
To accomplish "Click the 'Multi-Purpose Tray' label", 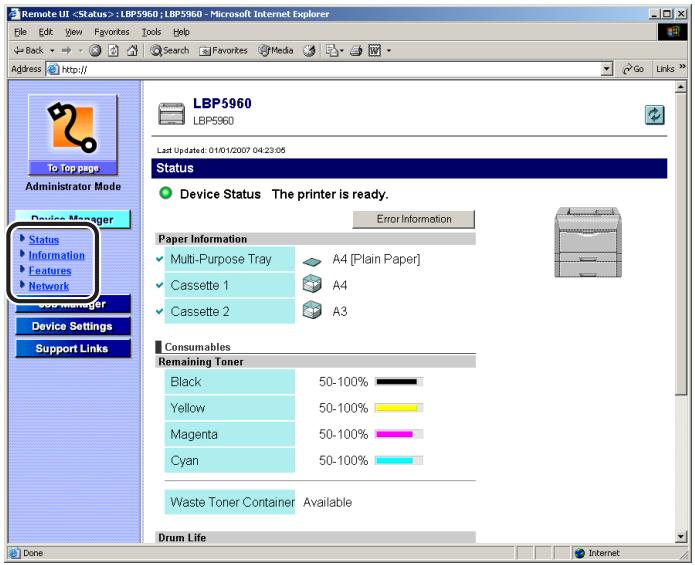I will [x=221, y=259].
